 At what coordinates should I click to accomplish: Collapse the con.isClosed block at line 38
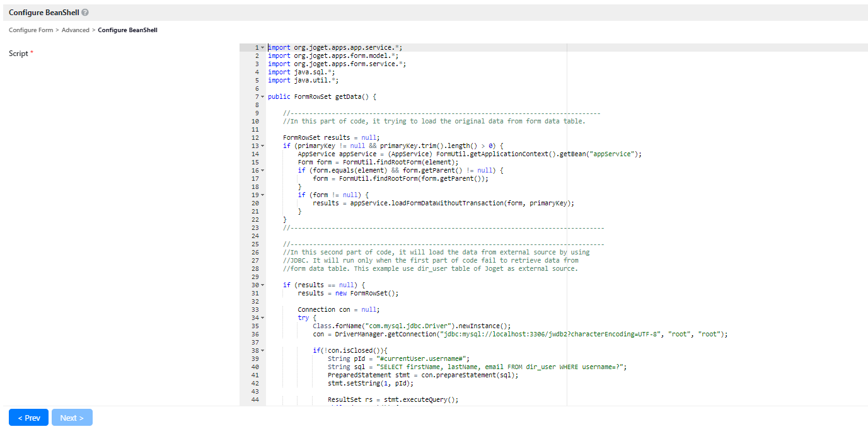click(263, 351)
